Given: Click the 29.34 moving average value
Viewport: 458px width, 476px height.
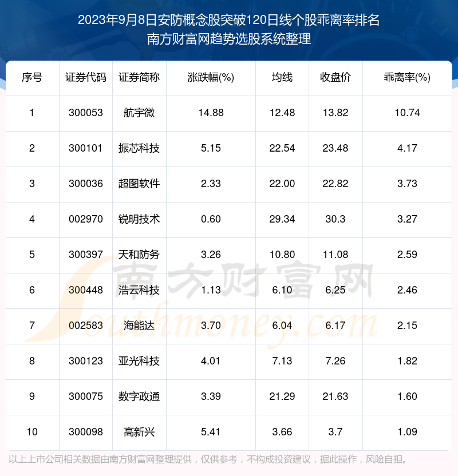Looking at the screenshot, I should 282,219.
